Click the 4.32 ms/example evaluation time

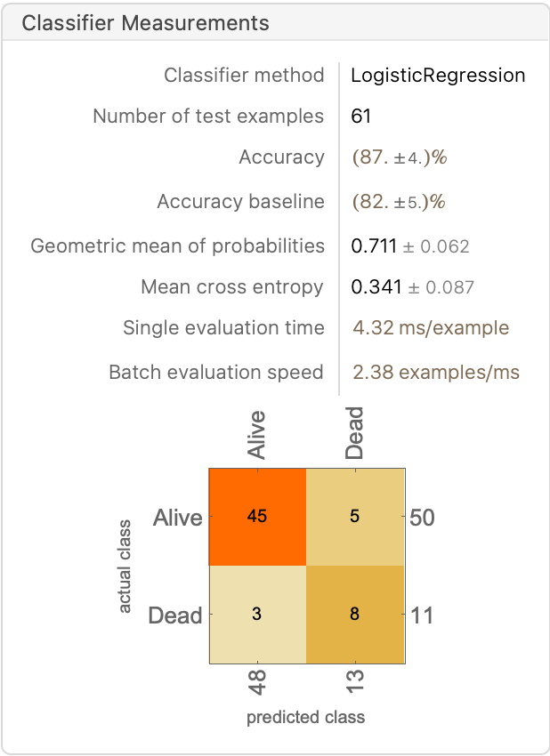tap(431, 328)
